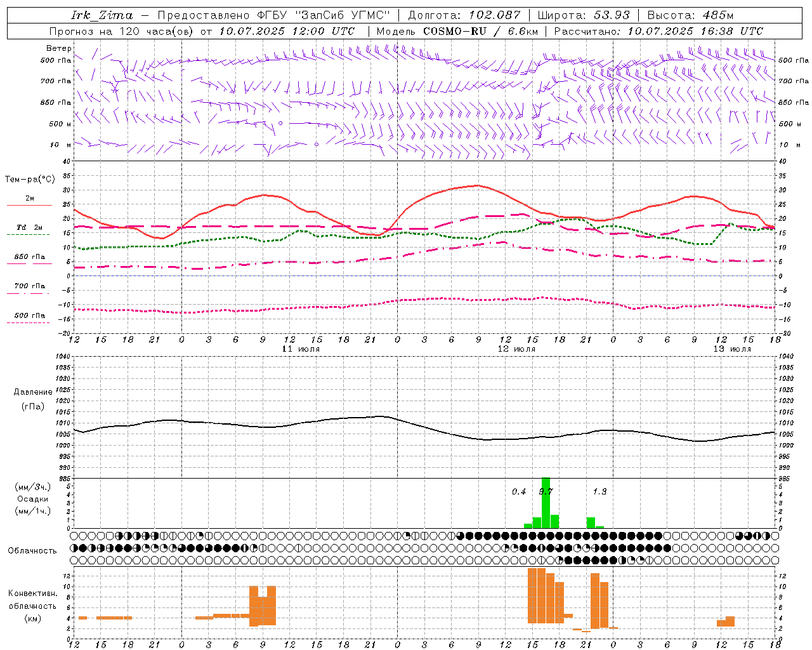Viewport: 812px width, 650px height.
Task: Click the "Модель COSMO-RU / 6.6км" text
Action: (457, 31)
